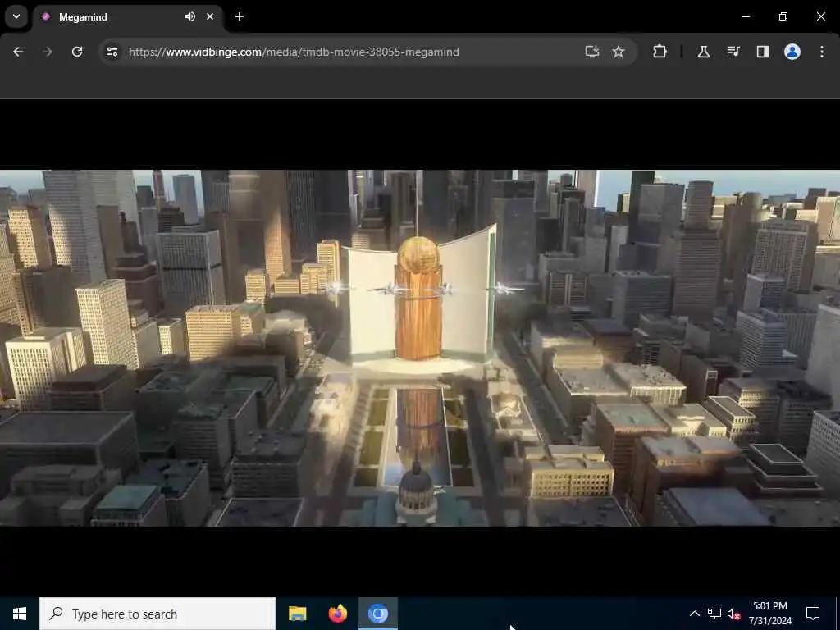Open a new browser tab
Screen dimensions: 840x630
pos(240,16)
